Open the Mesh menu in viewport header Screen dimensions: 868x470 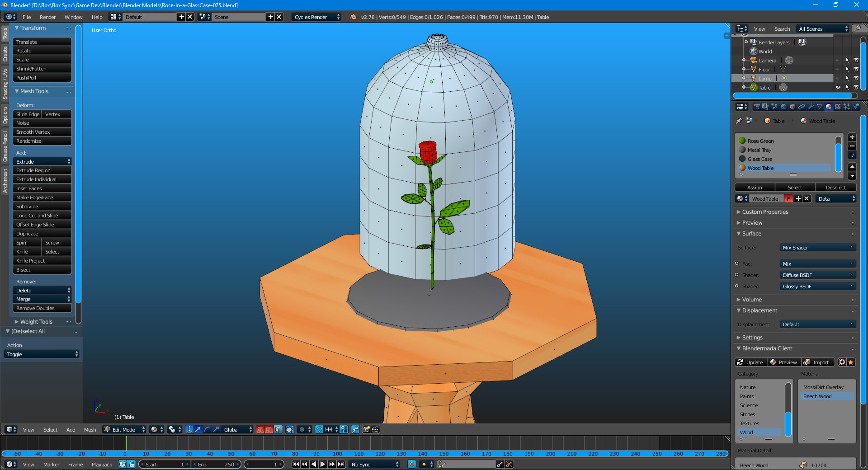click(90, 430)
